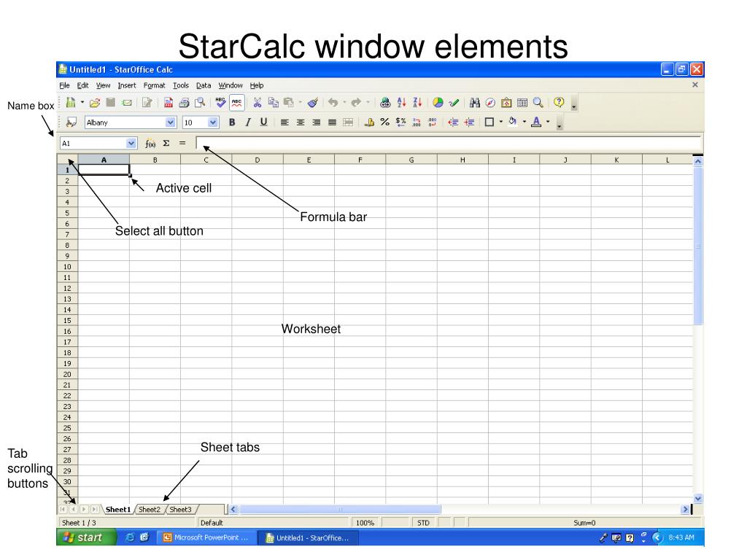Click the Copy icon
Screen dimensions: 747x560
[x=273, y=102]
